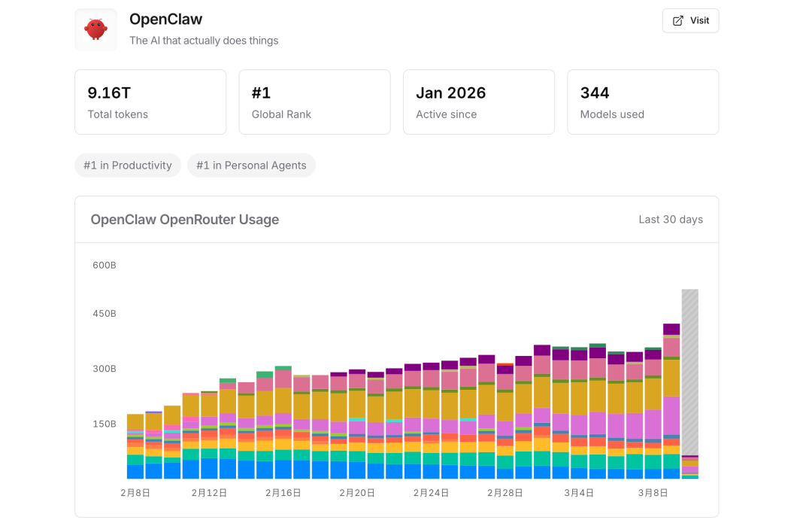Viewport: 812px width, 520px height.
Task: Select the 2月8日 date label on x-axis
Action: (135, 493)
